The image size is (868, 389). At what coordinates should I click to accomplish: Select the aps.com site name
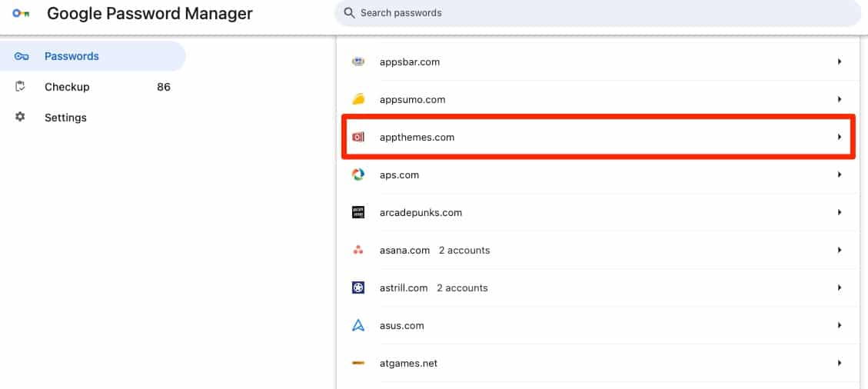pyautogui.click(x=399, y=175)
